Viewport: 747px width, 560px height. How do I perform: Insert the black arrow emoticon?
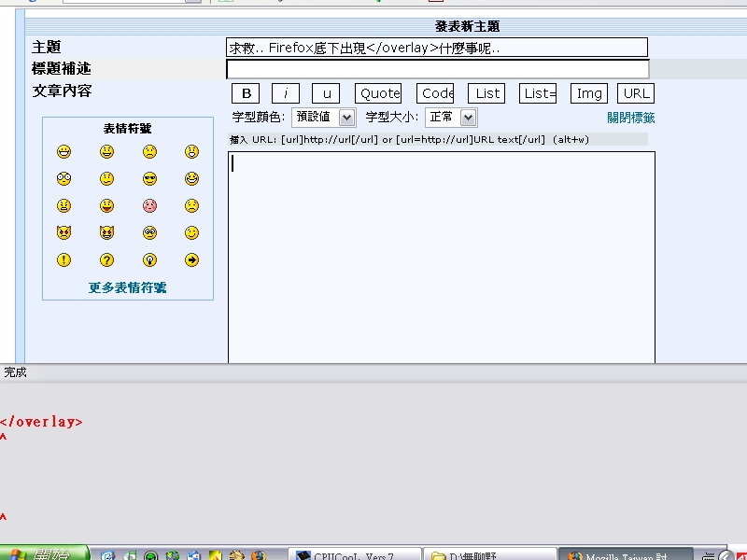pos(191,260)
